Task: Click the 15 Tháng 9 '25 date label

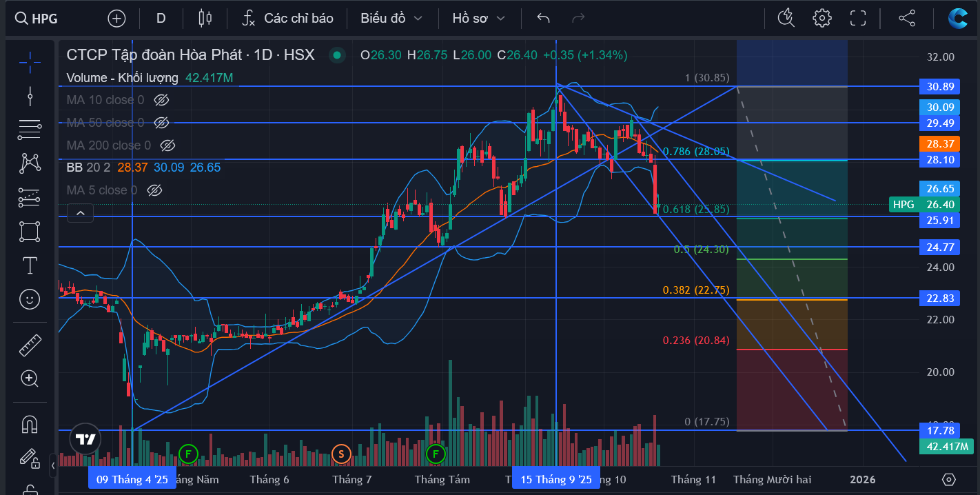Action: pyautogui.click(x=556, y=479)
